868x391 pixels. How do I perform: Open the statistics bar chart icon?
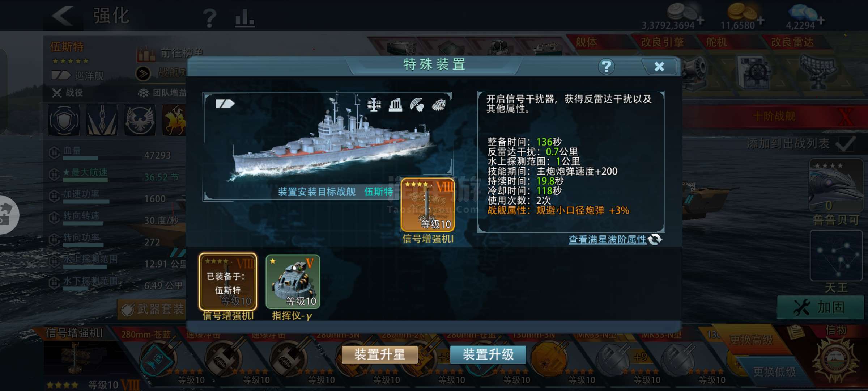point(245,18)
